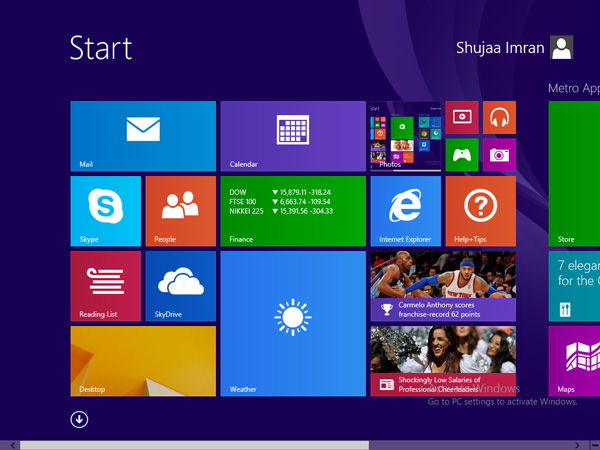Open the People tile
This screenshot has height=450, width=600.
click(x=181, y=211)
